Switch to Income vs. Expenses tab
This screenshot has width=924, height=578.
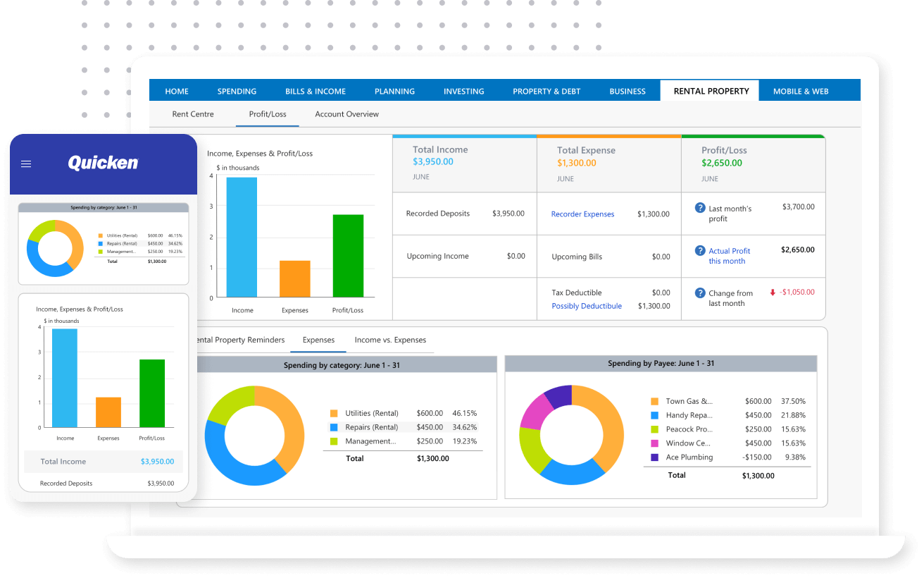(390, 340)
